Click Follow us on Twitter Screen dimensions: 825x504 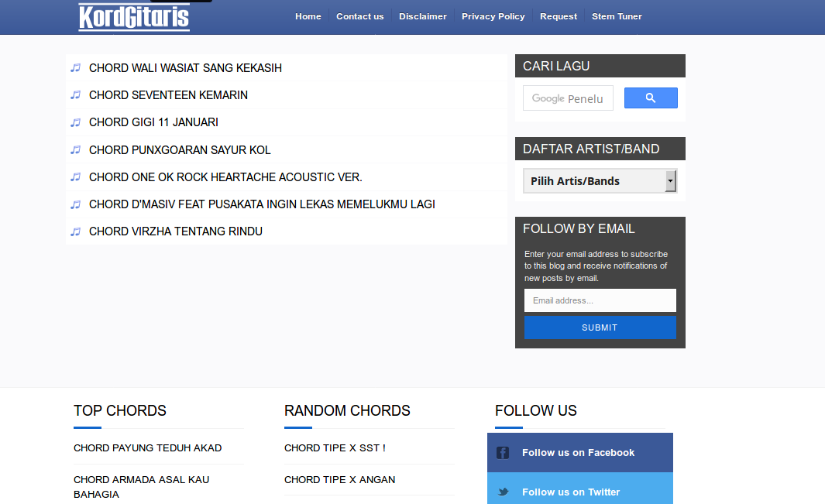(x=579, y=489)
